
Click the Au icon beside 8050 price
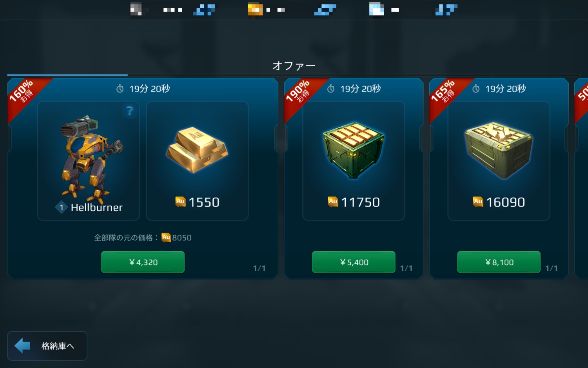click(166, 237)
